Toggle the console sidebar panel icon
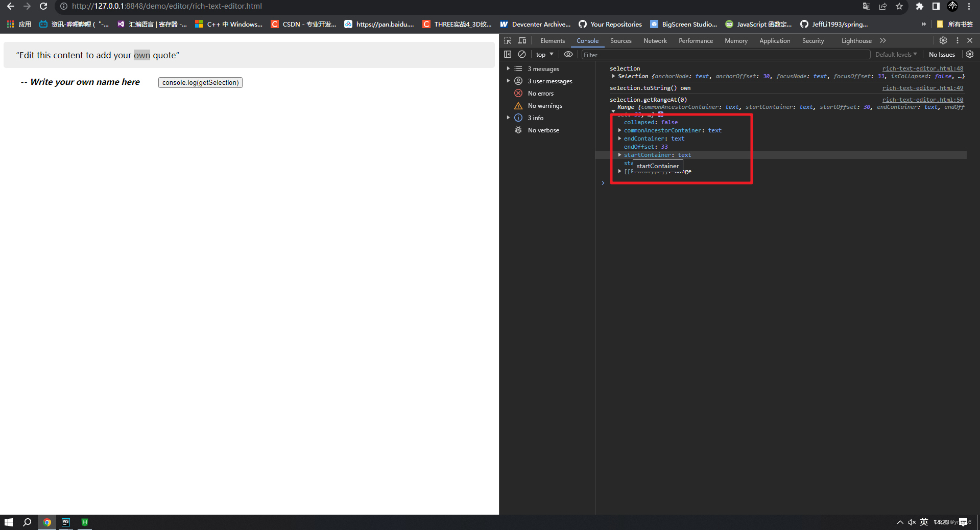This screenshot has width=980, height=530. coord(508,54)
